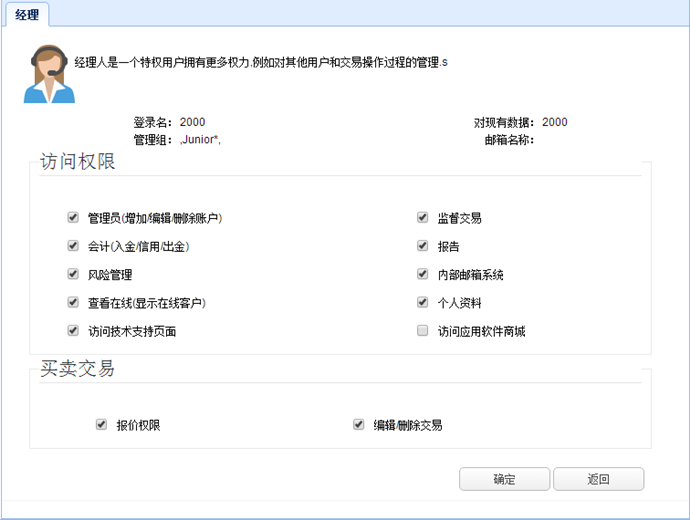This screenshot has width=690, height=520.
Task: Uncheck the 报价权限 checkbox
Action: point(101,424)
